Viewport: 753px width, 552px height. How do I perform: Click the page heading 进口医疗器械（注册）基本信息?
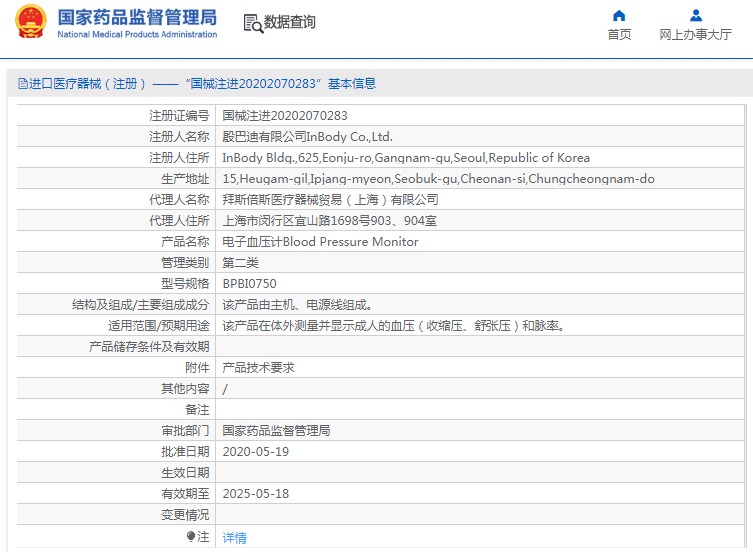pos(202,84)
